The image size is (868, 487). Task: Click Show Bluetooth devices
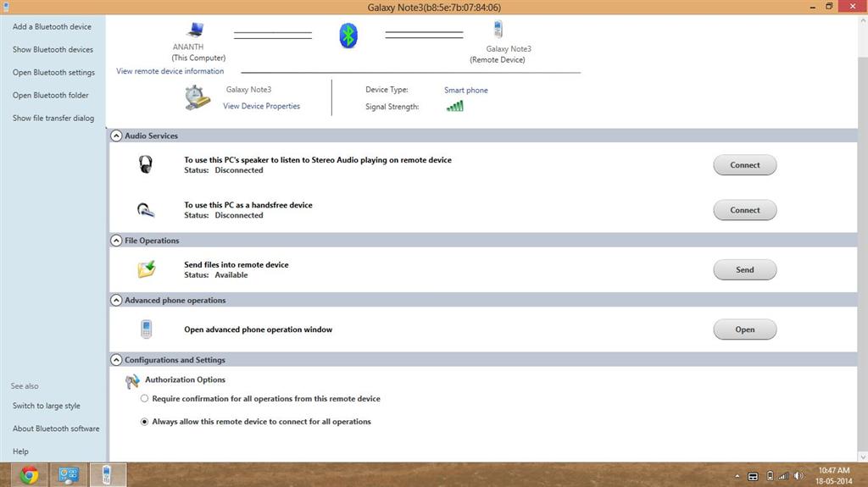[53, 49]
